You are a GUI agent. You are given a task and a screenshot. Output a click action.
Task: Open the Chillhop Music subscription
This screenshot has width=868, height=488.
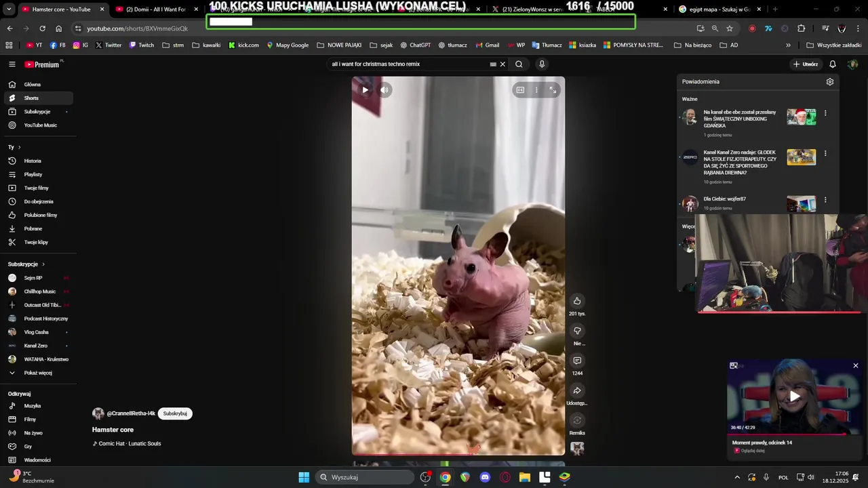39,291
